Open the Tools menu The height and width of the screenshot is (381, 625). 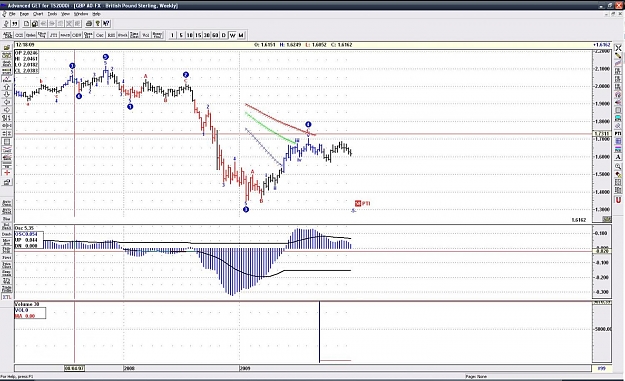click(52, 14)
